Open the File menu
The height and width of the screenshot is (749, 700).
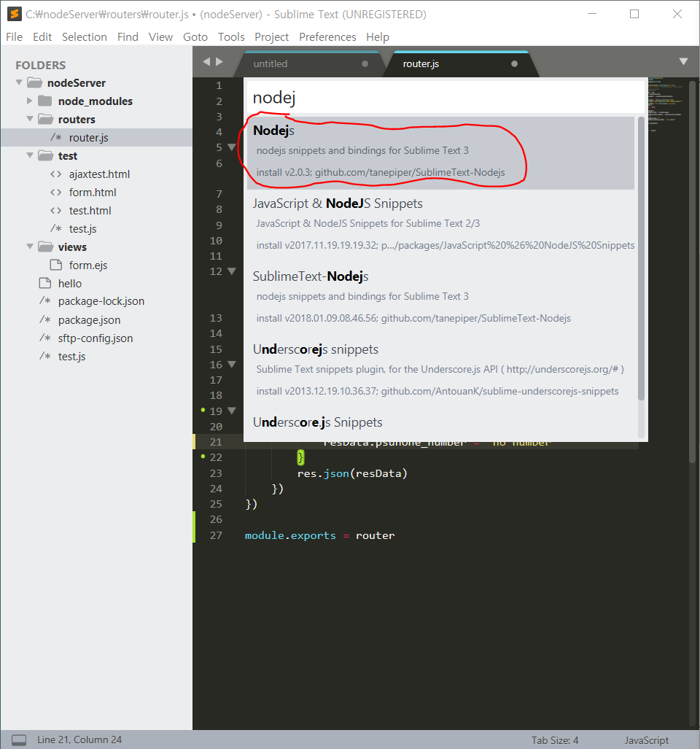15,36
